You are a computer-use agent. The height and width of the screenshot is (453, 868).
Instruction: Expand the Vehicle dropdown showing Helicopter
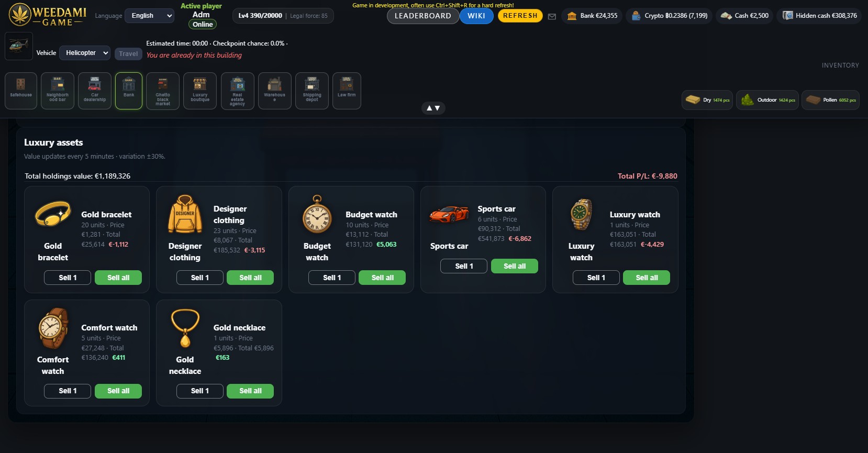(85, 53)
